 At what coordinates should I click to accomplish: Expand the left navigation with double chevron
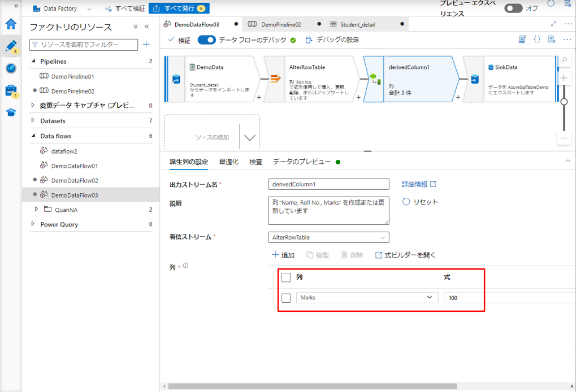pyautogui.click(x=16, y=6)
